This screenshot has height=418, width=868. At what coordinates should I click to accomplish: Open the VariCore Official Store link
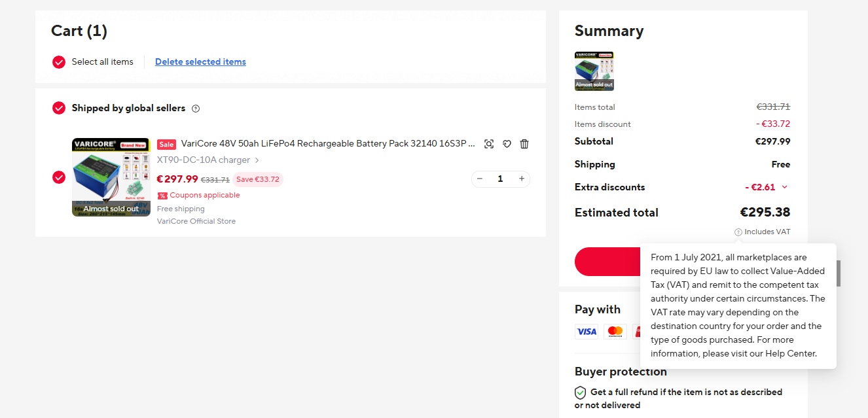tap(196, 221)
